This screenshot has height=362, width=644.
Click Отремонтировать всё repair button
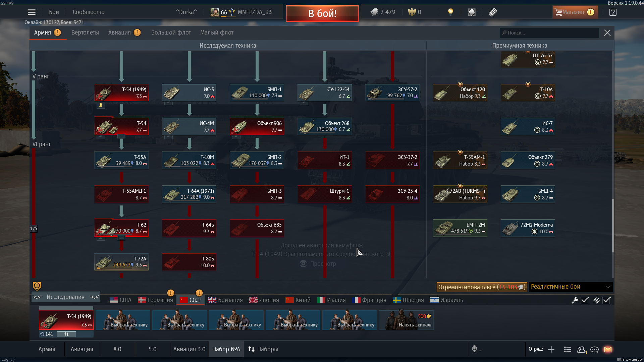[x=482, y=287]
